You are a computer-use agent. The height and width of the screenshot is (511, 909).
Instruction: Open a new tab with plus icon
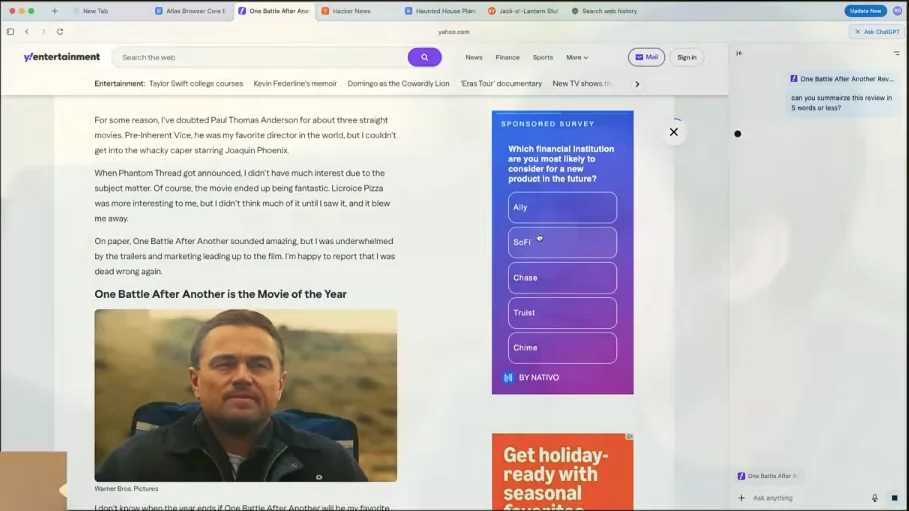click(x=54, y=11)
